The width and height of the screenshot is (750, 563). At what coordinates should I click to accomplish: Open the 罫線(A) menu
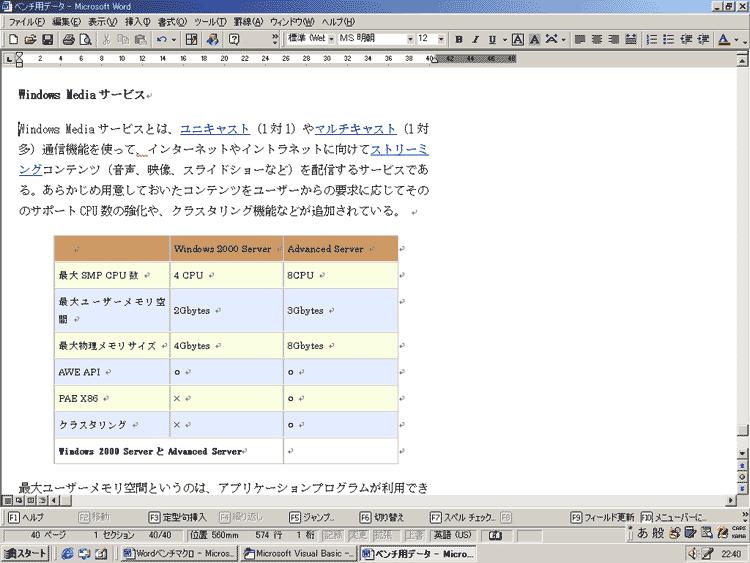click(248, 22)
